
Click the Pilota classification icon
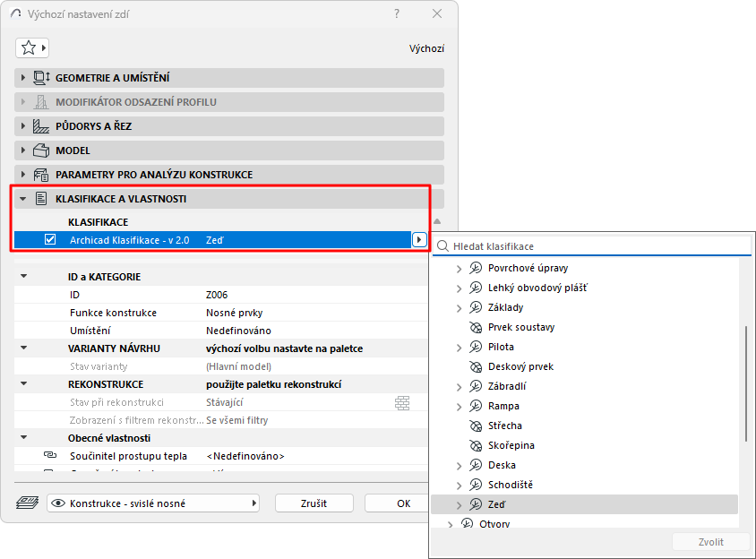(476, 347)
